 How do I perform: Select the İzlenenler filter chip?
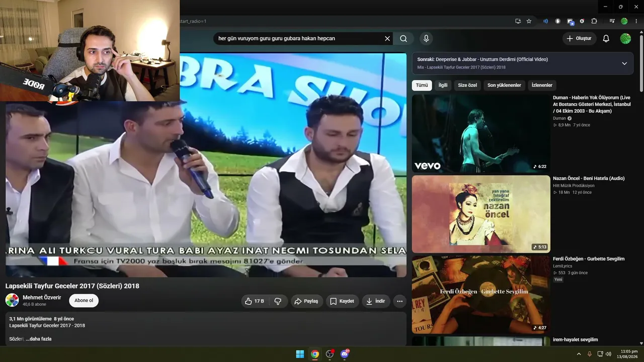click(542, 85)
